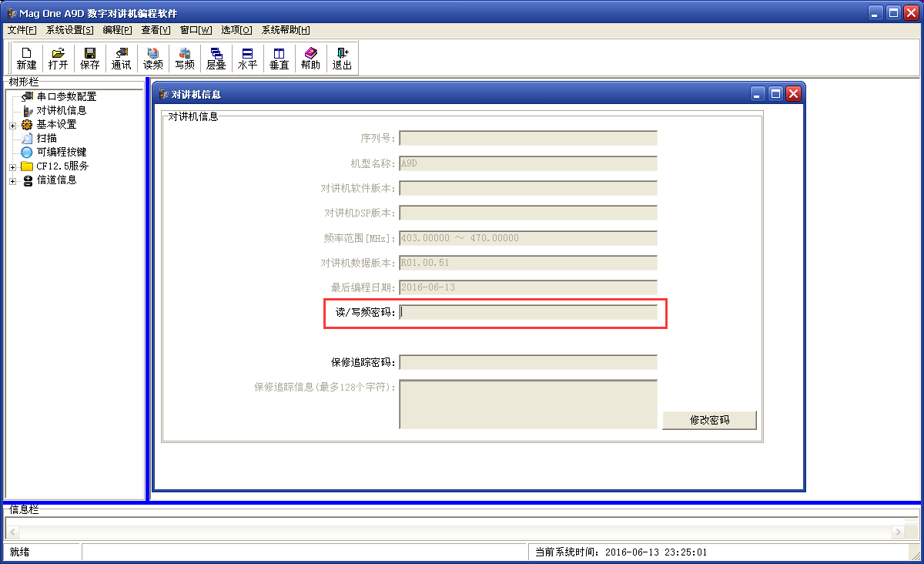The image size is (924, 564).
Task: Click the 序列号 field
Action: click(x=528, y=138)
